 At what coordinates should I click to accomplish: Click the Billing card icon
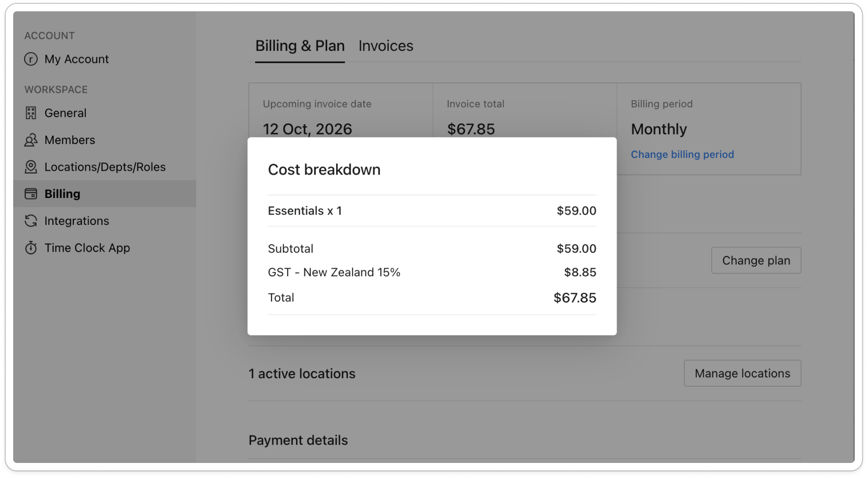[31, 194]
